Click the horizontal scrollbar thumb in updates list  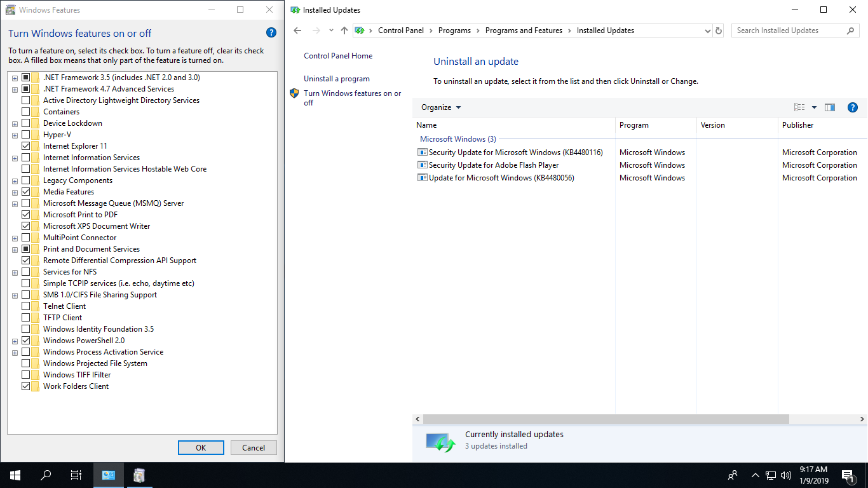click(606, 419)
